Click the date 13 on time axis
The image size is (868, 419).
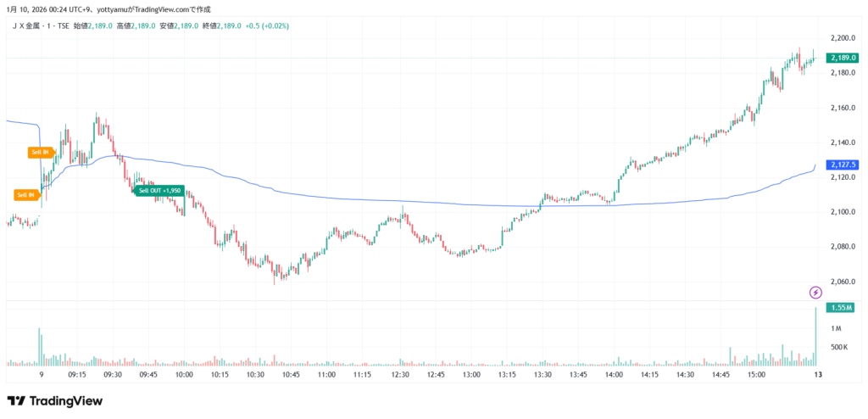tap(817, 374)
